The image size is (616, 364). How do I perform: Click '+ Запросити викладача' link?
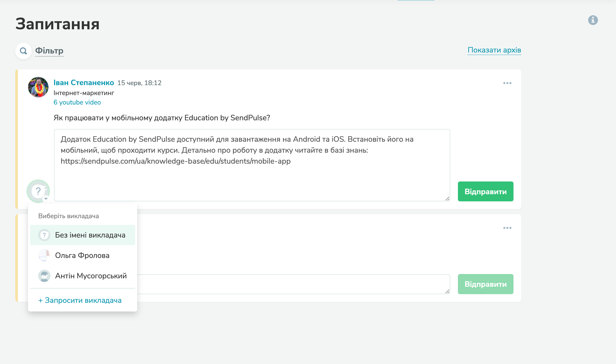pos(80,300)
